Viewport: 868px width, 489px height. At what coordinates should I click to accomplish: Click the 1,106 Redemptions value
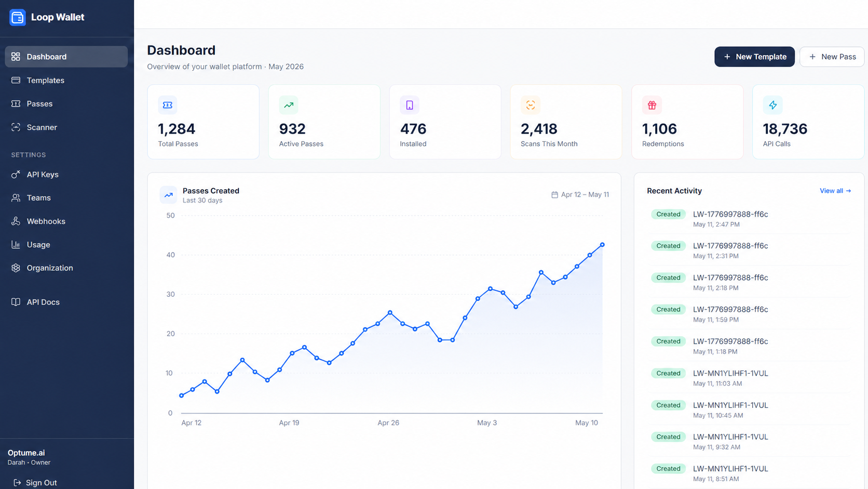(659, 129)
